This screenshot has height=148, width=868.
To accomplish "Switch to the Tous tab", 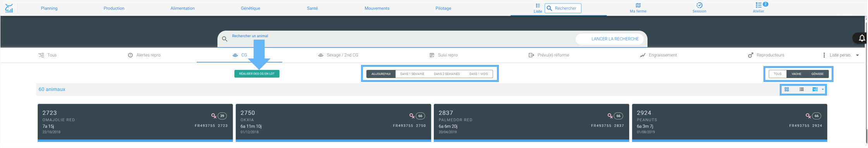I will click(48, 55).
